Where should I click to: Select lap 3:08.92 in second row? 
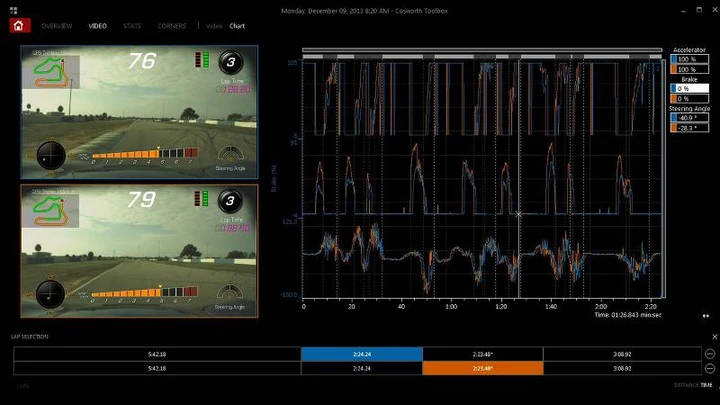pos(622,368)
